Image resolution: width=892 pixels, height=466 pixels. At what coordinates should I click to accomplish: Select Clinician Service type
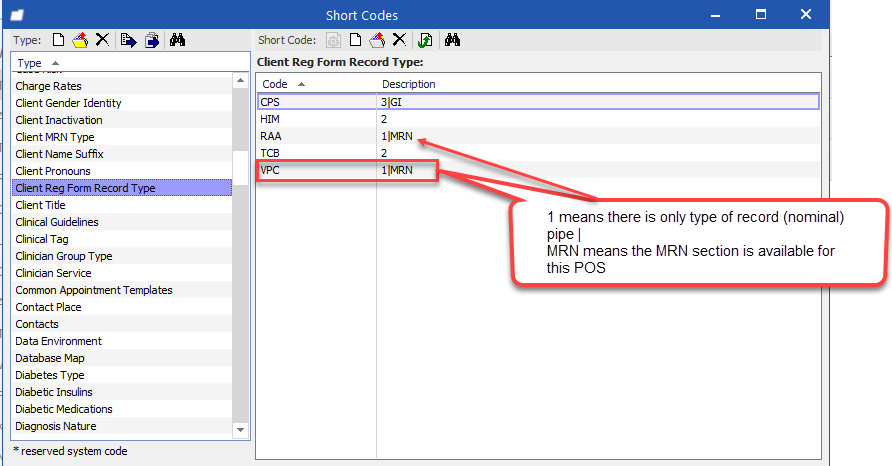(x=122, y=273)
